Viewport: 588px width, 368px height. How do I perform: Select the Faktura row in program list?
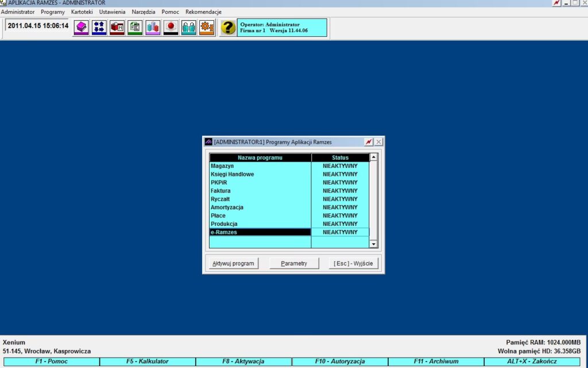[260, 191]
